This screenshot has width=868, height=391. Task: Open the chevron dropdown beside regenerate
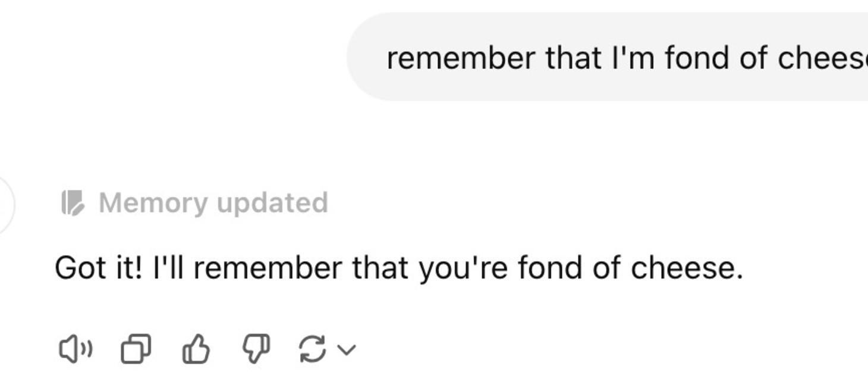click(x=347, y=349)
